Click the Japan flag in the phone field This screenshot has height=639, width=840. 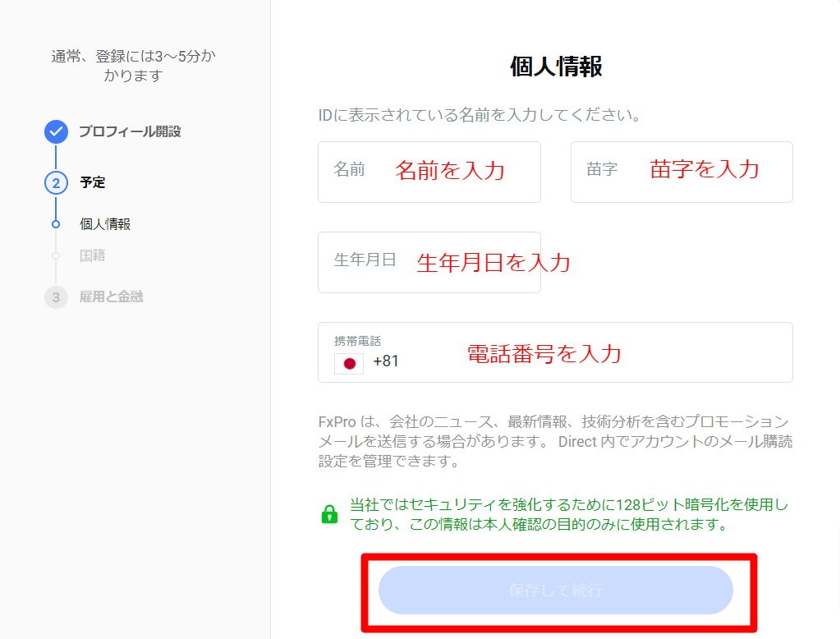(348, 363)
